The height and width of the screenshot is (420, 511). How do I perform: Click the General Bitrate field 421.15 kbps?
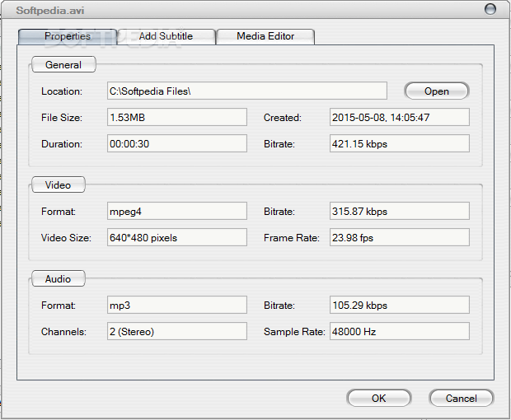(x=400, y=143)
